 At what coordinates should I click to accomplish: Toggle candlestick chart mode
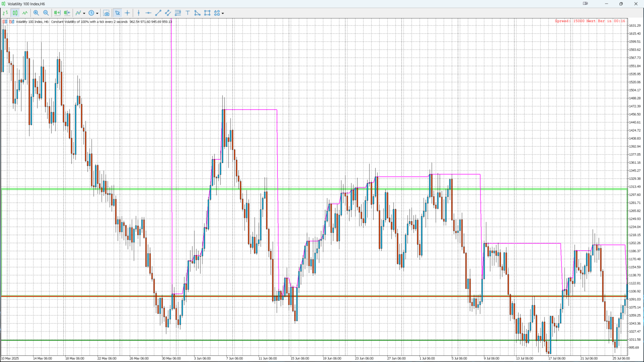[x=15, y=13]
